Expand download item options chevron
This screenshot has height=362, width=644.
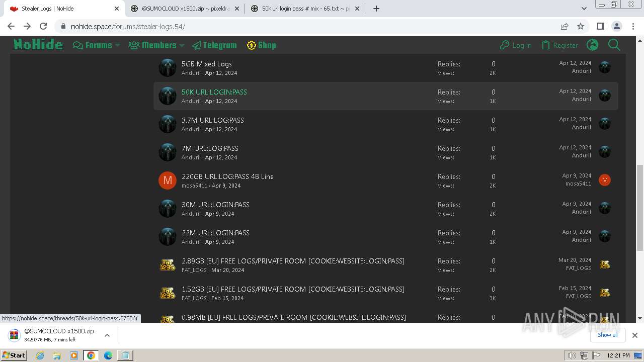pos(107,335)
